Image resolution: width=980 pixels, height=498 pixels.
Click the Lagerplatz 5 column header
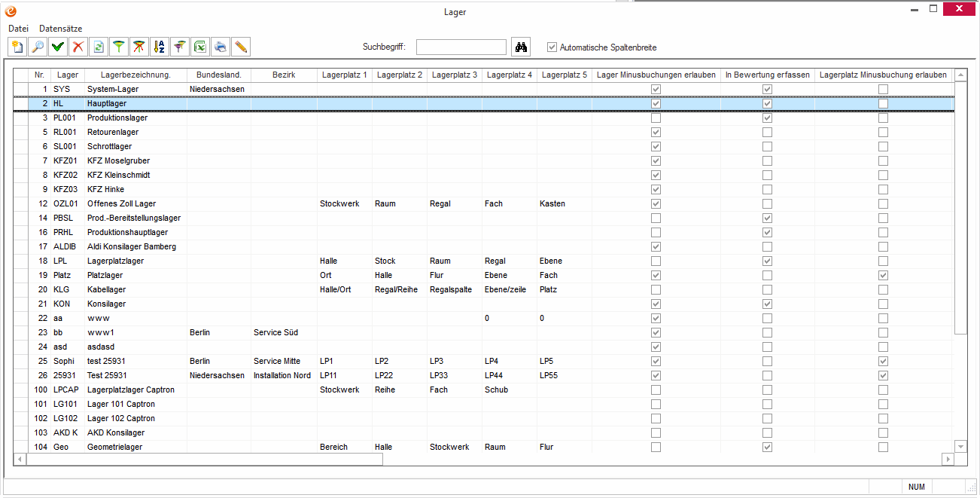(x=565, y=75)
